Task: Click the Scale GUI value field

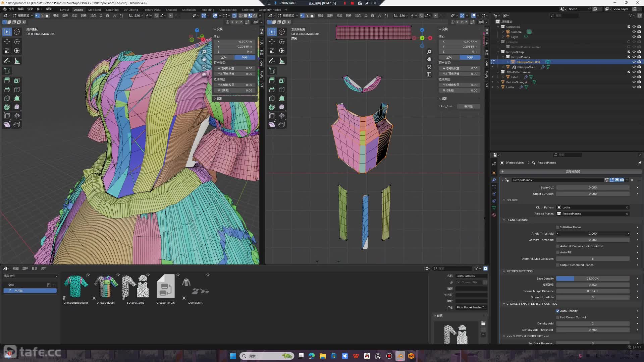Action: pyautogui.click(x=593, y=188)
